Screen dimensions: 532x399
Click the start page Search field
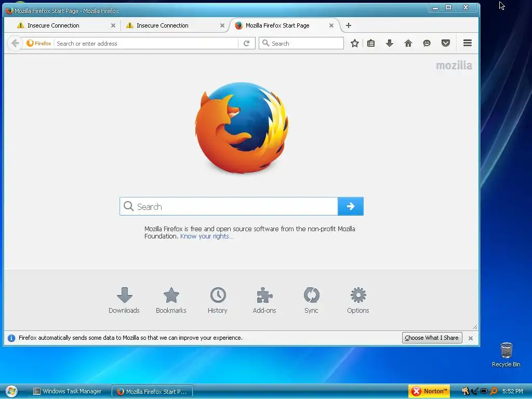[x=229, y=206]
